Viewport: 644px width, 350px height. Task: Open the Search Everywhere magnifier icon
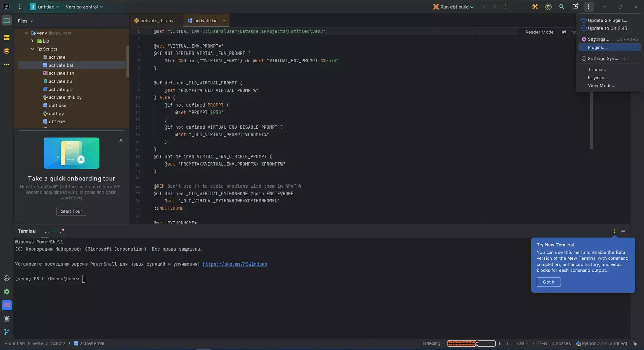(x=562, y=7)
